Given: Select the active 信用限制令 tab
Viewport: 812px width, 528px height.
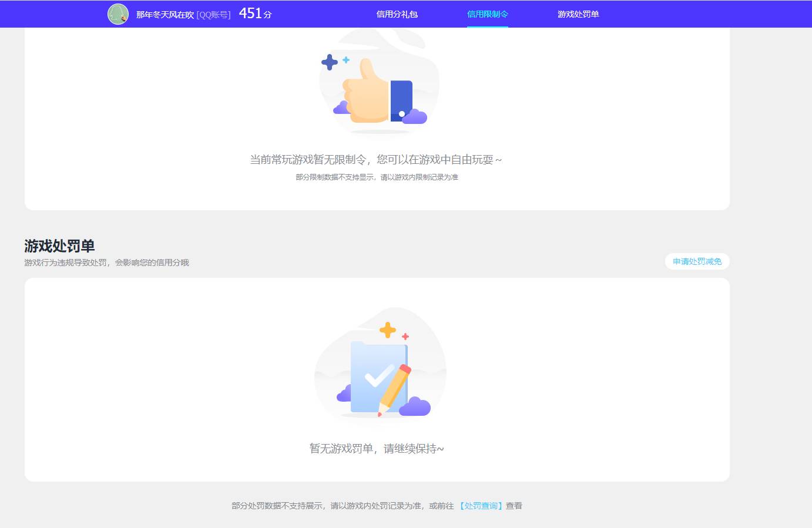Looking at the screenshot, I should 488,14.
